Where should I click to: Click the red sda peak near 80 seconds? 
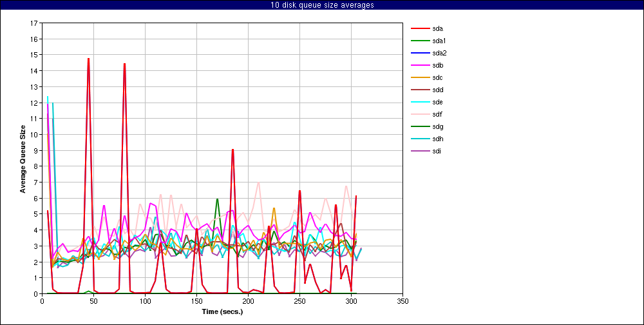click(x=124, y=64)
